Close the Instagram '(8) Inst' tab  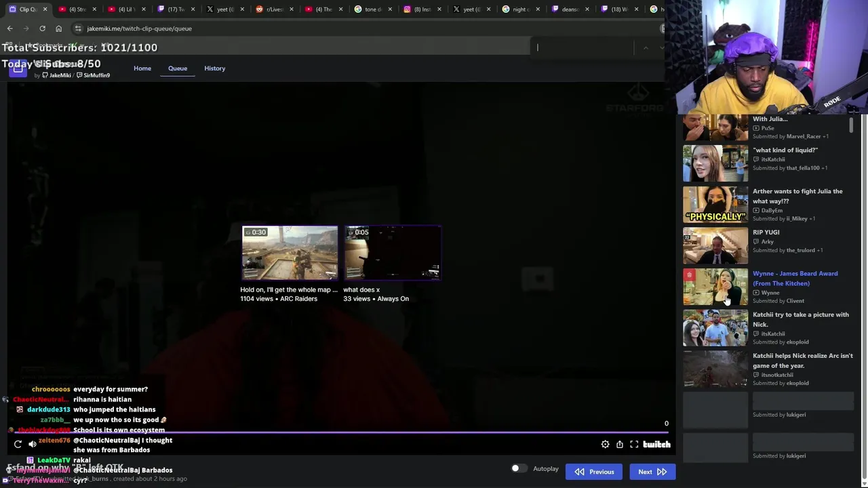tap(439, 9)
